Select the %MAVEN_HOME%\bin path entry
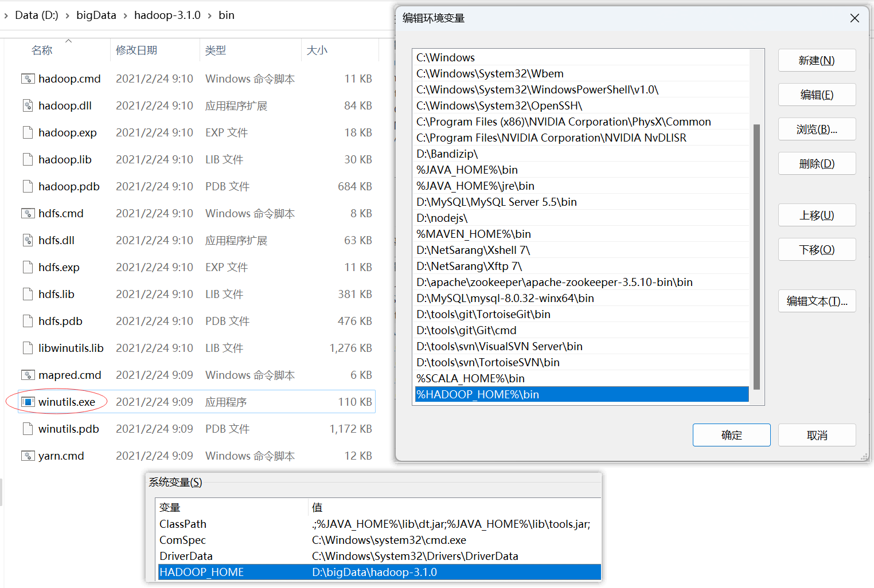The image size is (874, 588). tap(582, 234)
